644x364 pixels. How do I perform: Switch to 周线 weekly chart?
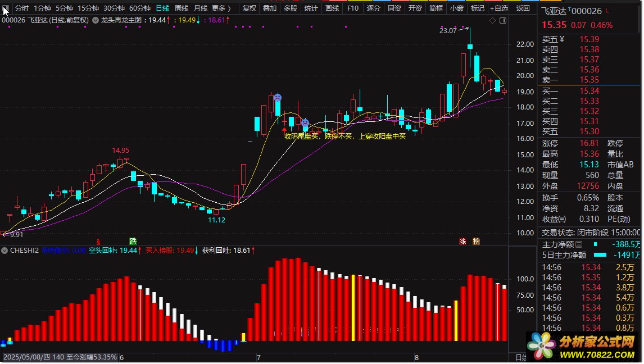tap(181, 8)
